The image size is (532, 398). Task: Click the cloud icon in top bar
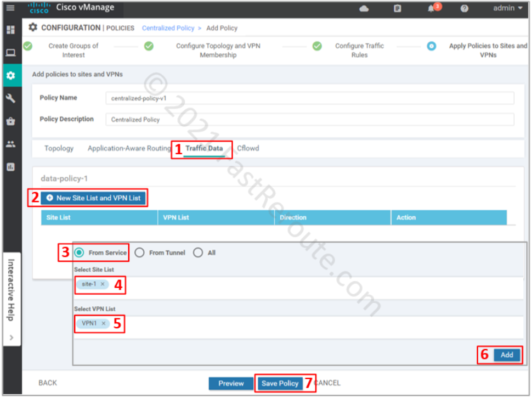point(364,9)
